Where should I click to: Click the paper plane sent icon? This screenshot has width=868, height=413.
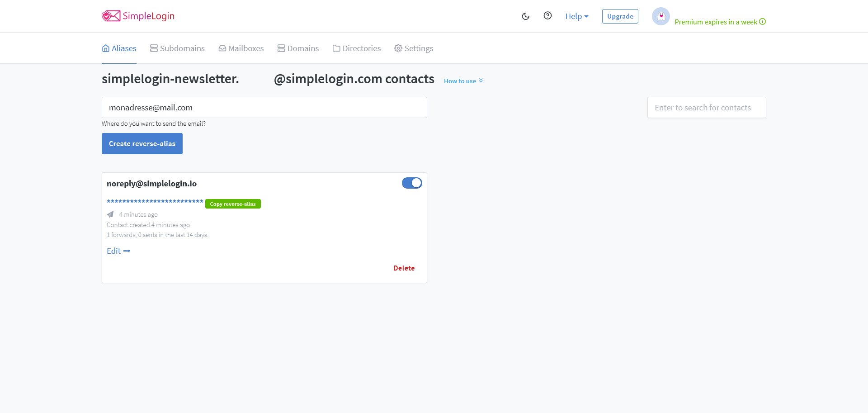(110, 214)
